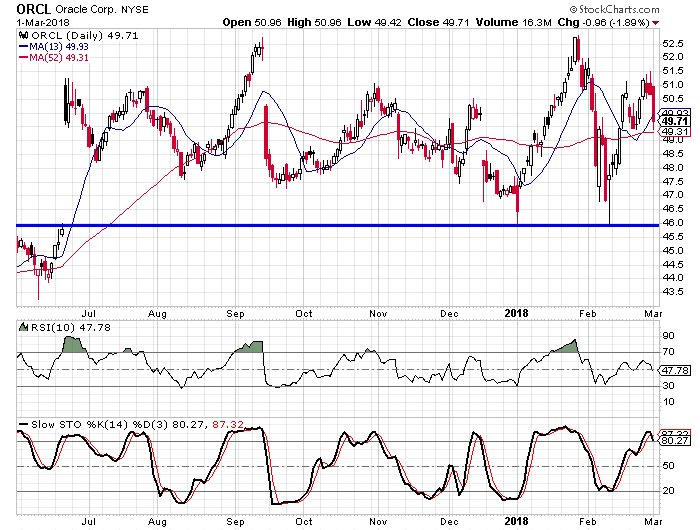Click the 51.0 price axis label
This screenshot has width=700, height=530.
click(673, 85)
